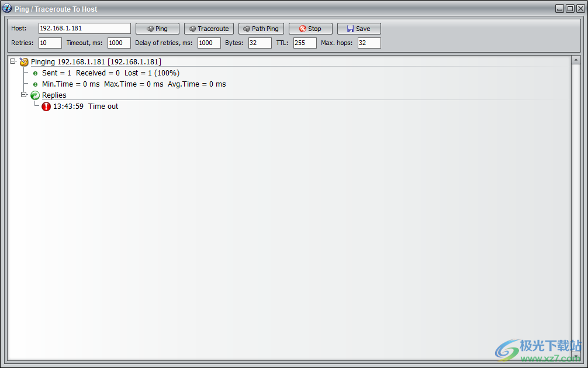Click green bullet beside Min.Time statistics
The width and height of the screenshot is (588, 368).
[35, 84]
